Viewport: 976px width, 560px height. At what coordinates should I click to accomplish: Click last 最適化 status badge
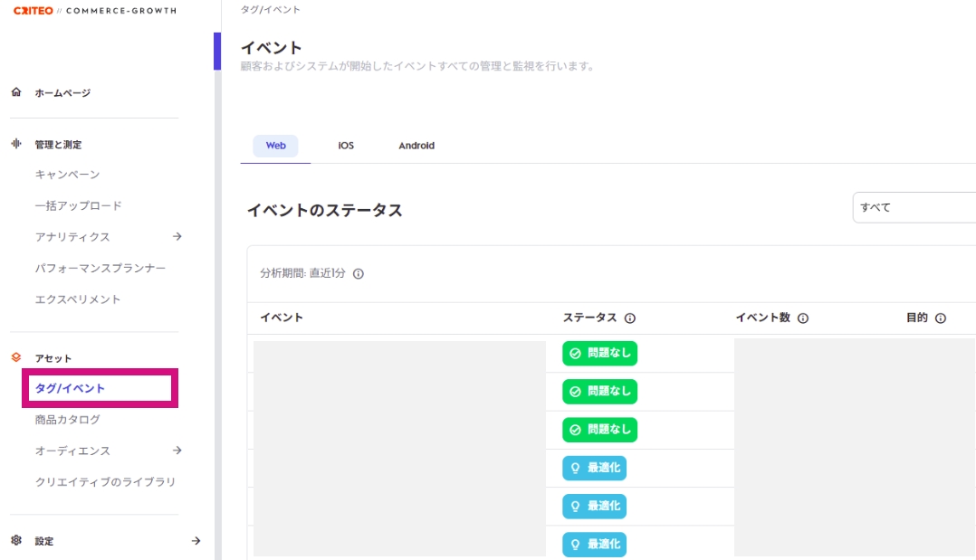pyautogui.click(x=595, y=545)
